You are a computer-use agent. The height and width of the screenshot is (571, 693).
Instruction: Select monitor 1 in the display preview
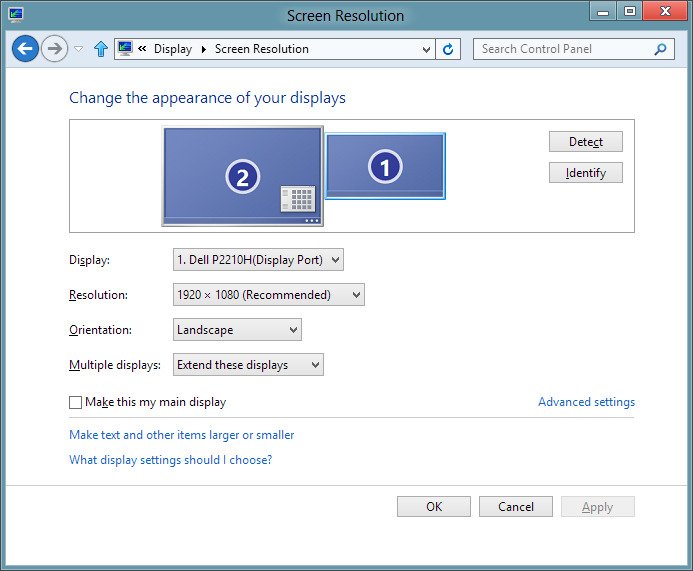pos(385,166)
